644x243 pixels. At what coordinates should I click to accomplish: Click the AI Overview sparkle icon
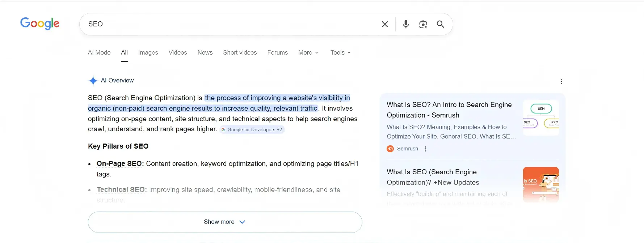[x=93, y=81]
